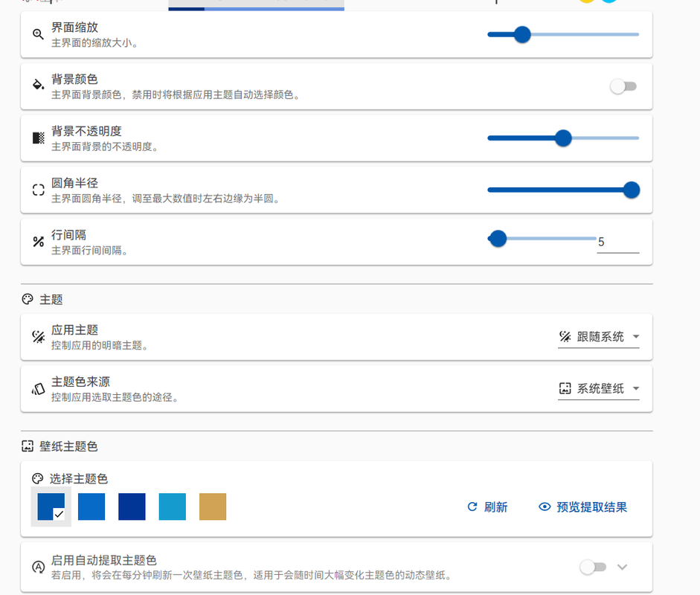Click the palette icon next to 主题 heading
Screen dimensions: 700x595
28,299
